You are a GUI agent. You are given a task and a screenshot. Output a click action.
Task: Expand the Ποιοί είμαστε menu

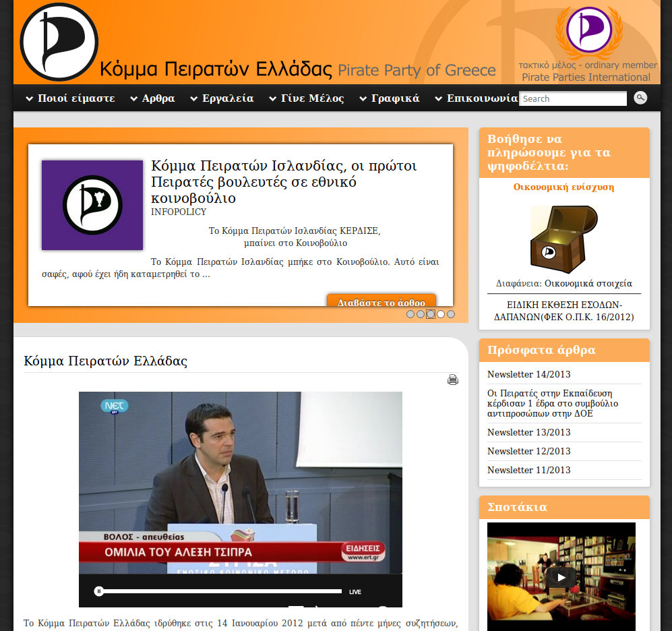(70, 98)
